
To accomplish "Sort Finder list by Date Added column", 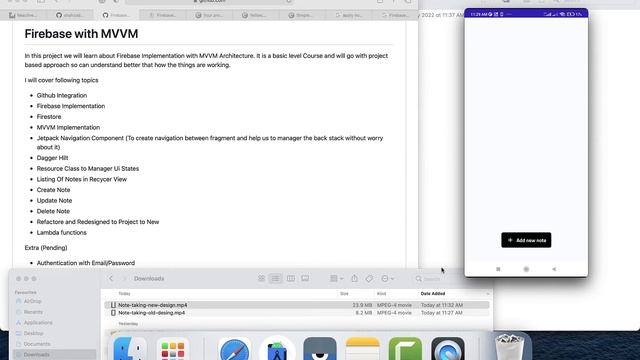I will click(x=433, y=293).
